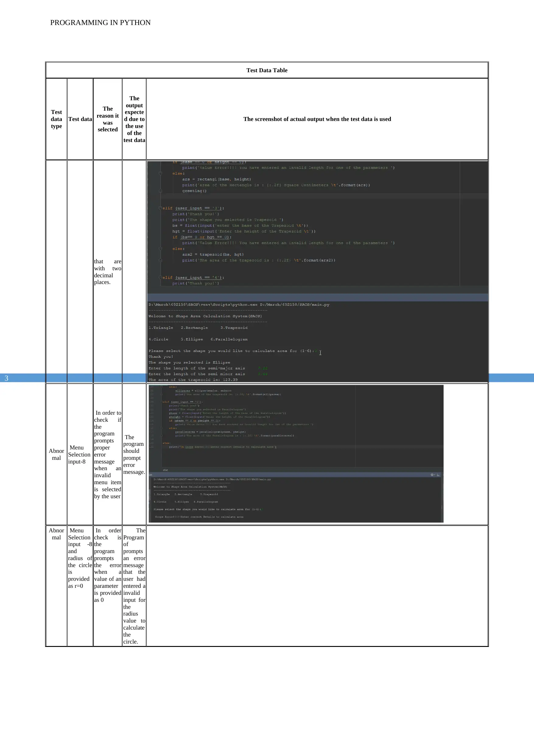The width and height of the screenshot is (534, 756).
Task: Toggle fold marker beside else before 'ars2 = trapezoid'
Action: tap(160, 249)
